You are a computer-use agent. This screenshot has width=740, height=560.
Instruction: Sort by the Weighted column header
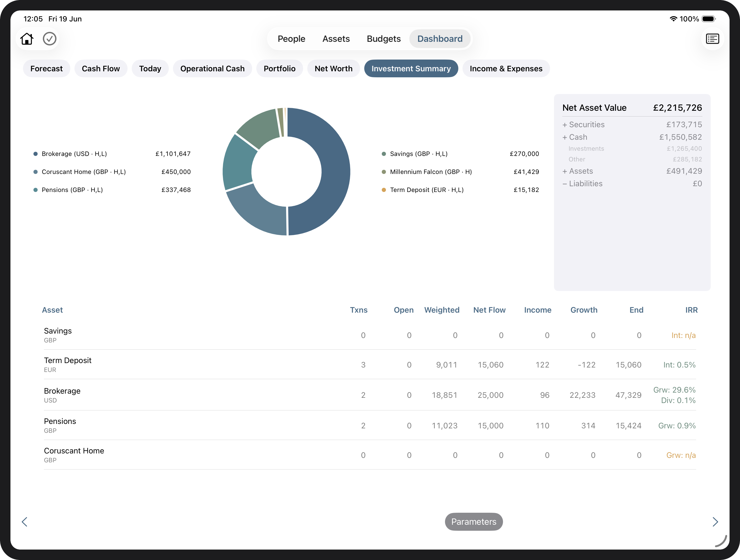[442, 310]
